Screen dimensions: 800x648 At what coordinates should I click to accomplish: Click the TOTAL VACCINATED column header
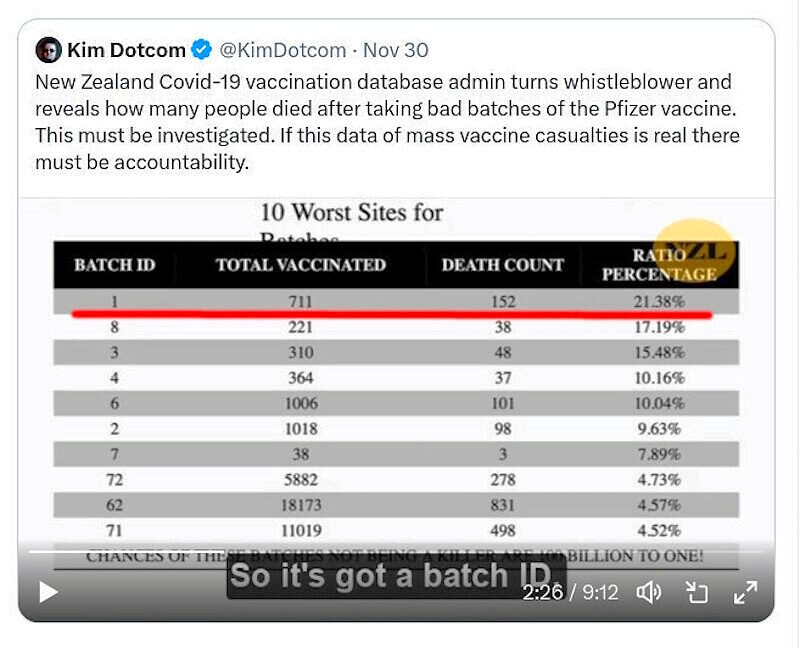coord(301,265)
